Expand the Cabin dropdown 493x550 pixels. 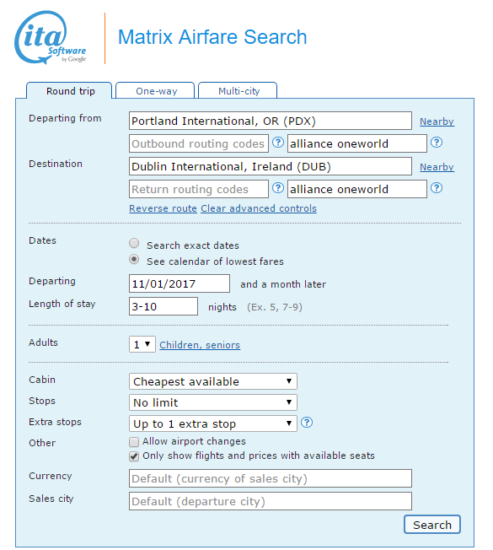click(213, 382)
